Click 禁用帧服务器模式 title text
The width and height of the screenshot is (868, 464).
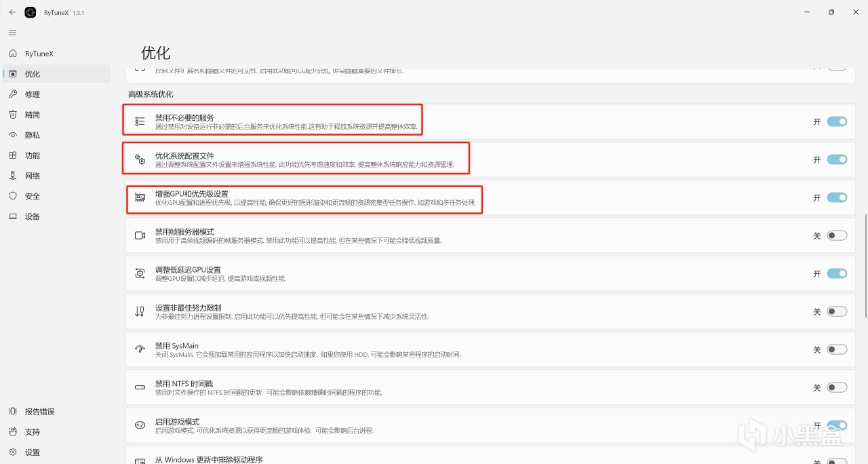184,231
